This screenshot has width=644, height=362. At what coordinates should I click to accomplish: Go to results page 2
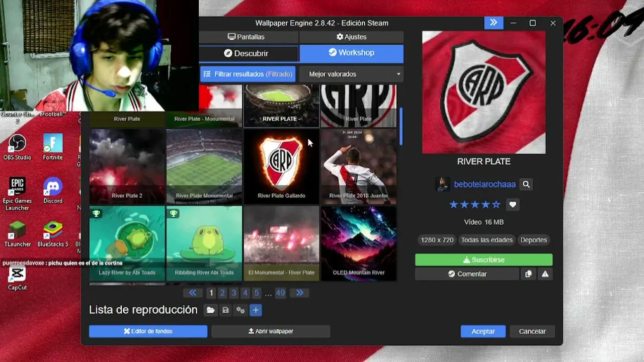pos(222,293)
